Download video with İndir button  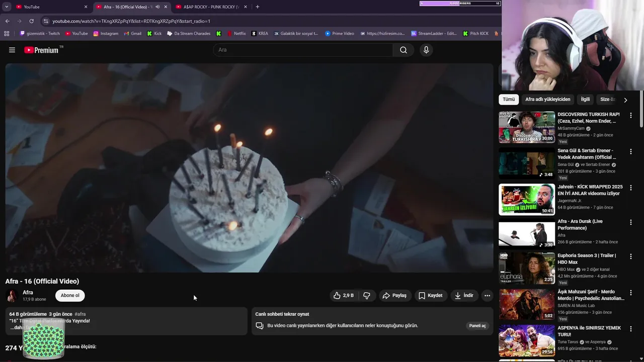(x=464, y=296)
